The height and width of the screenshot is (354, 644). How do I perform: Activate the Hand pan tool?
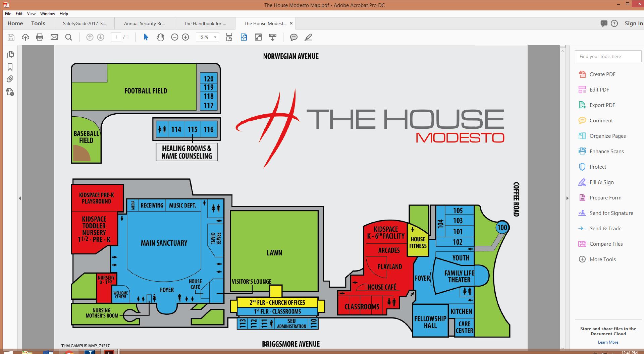(x=160, y=37)
